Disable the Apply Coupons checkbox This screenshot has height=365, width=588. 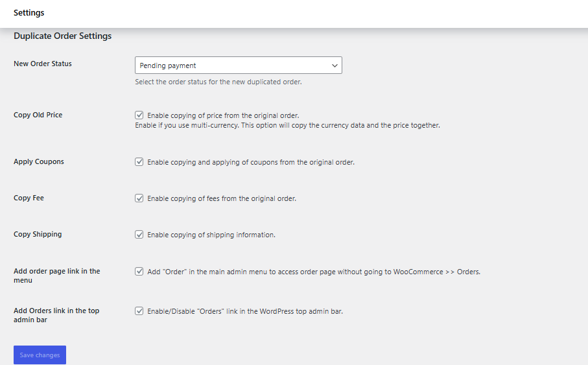pos(139,161)
